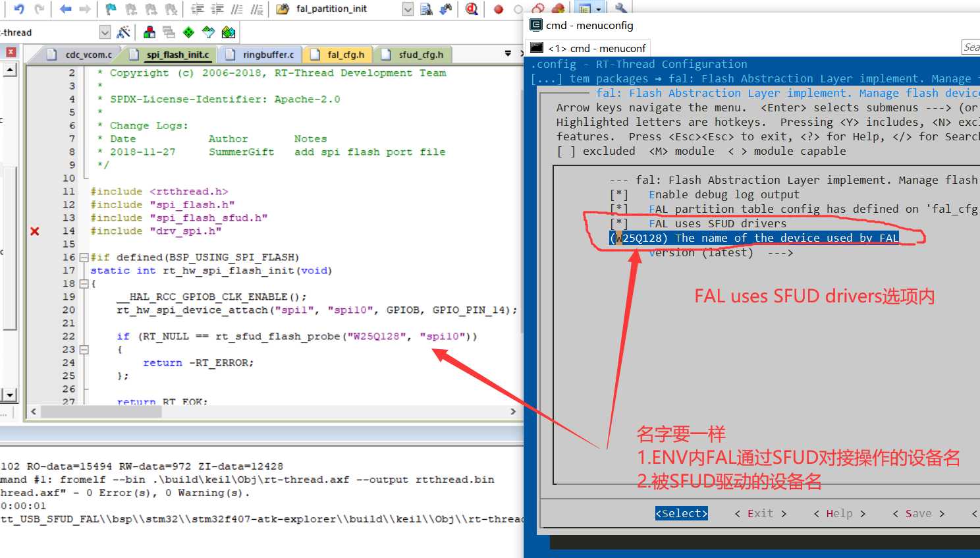Navigate forwards with the right arrow icon
The height and width of the screenshot is (558, 980).
85,9
